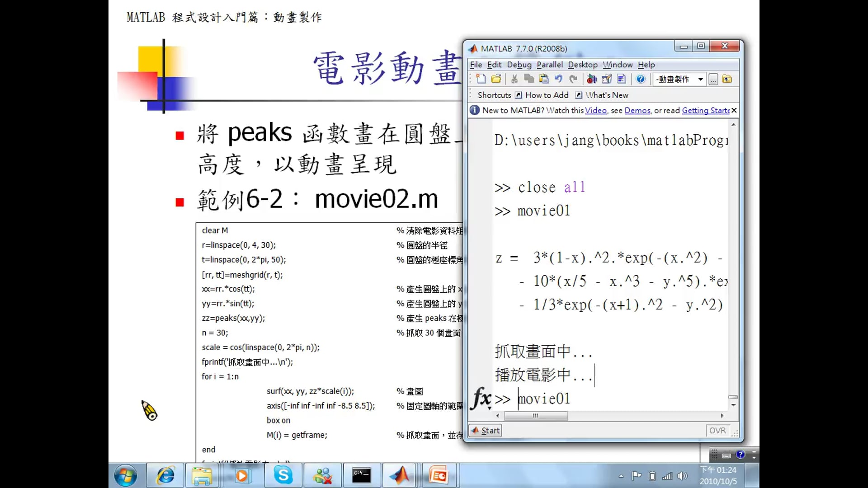Open the command prompt taskbar icon
The image size is (868, 488).
coord(362,475)
